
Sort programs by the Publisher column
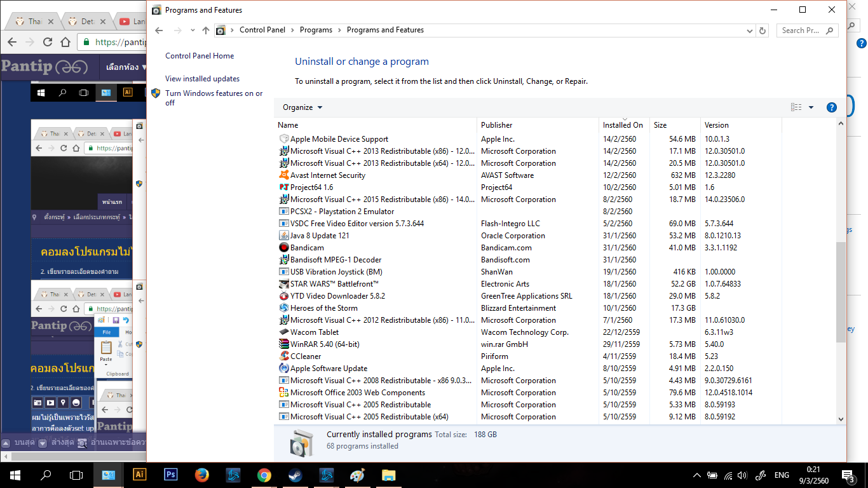[x=538, y=125]
